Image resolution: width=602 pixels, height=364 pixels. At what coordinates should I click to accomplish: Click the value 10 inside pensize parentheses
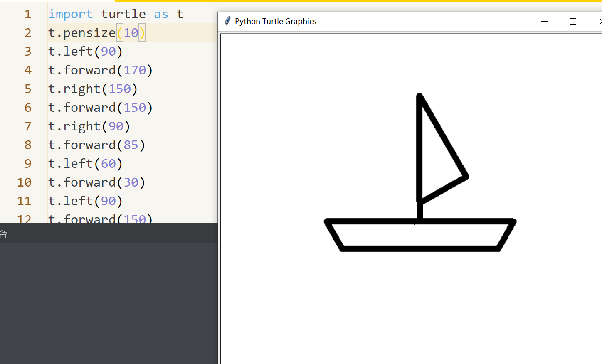point(131,33)
